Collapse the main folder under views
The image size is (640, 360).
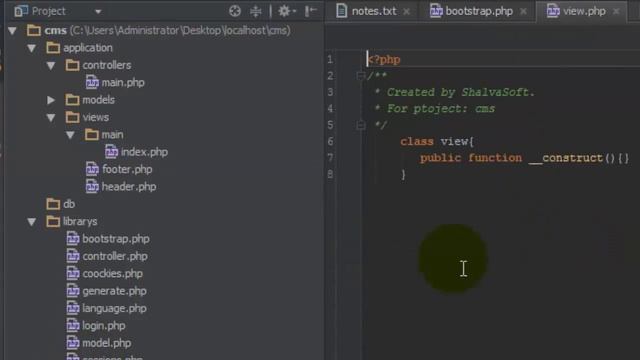70,135
